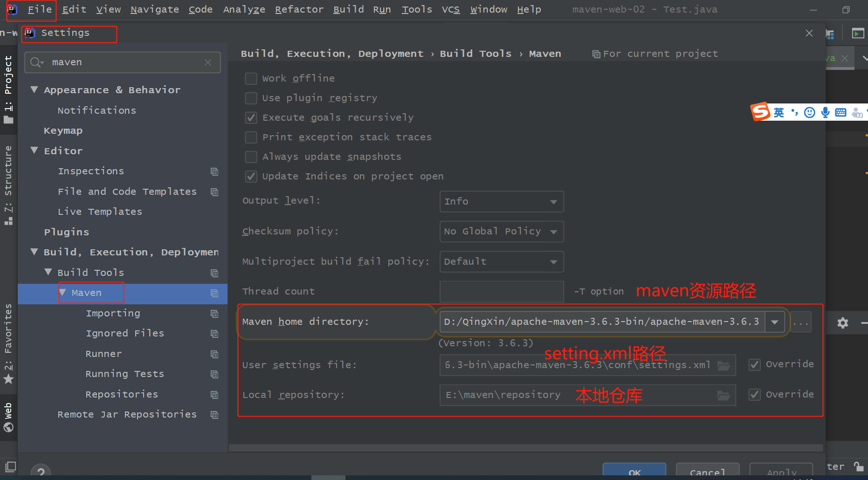Clear the maven search text

click(x=208, y=62)
